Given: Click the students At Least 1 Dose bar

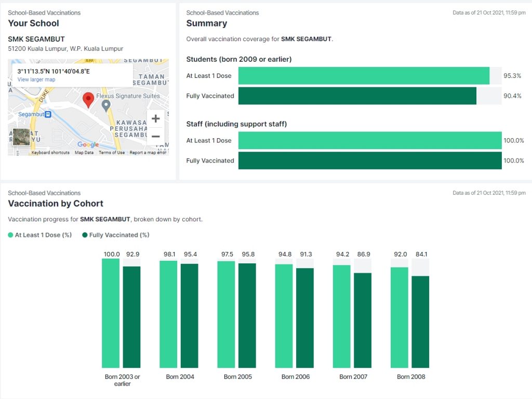Looking at the screenshot, I should [x=364, y=76].
